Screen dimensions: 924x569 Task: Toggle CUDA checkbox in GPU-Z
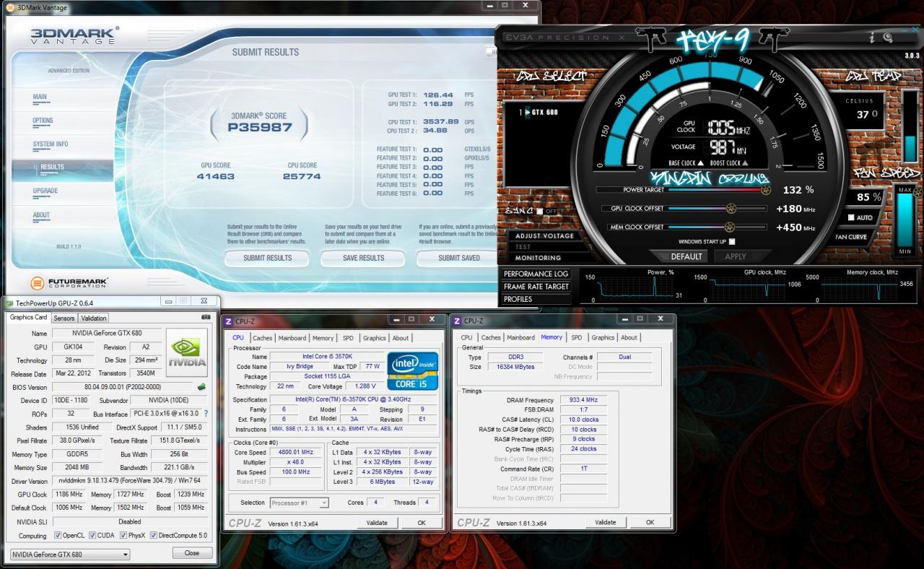pos(91,536)
